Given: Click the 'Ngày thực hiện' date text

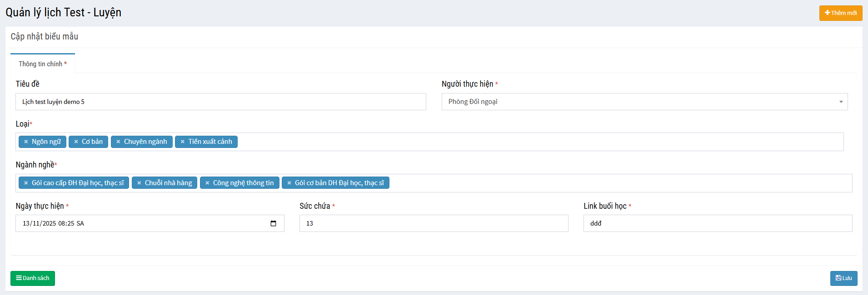Looking at the screenshot, I should click(53, 223).
